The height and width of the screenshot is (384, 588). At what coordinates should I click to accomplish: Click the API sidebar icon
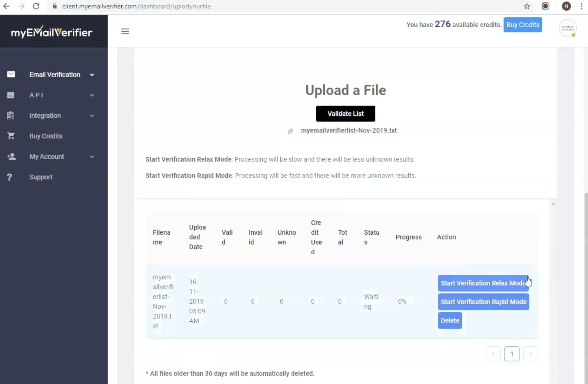click(x=11, y=95)
